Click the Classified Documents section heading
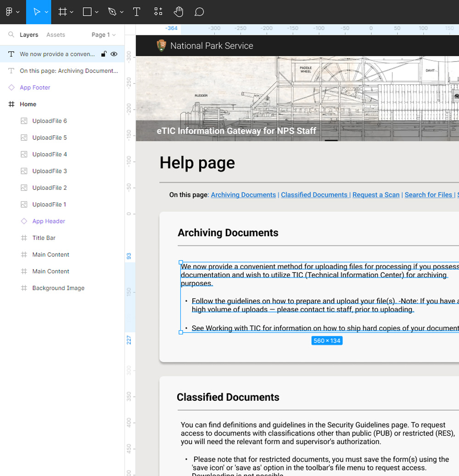459x476 pixels. coord(228,398)
